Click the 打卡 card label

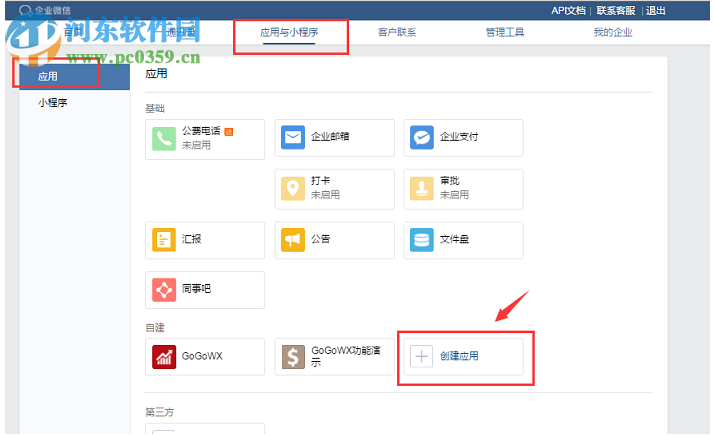[x=321, y=181]
